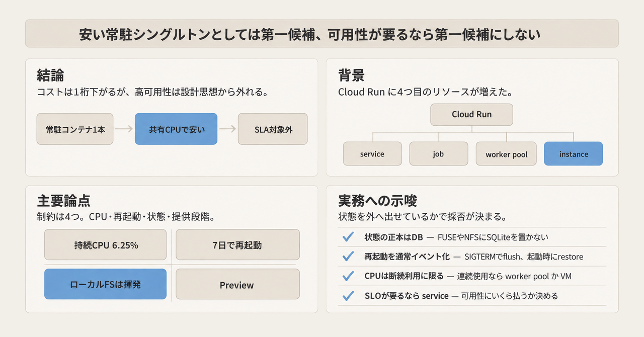Select the 持続CPU 6.25% tile
The image size is (644, 337).
click(106, 245)
